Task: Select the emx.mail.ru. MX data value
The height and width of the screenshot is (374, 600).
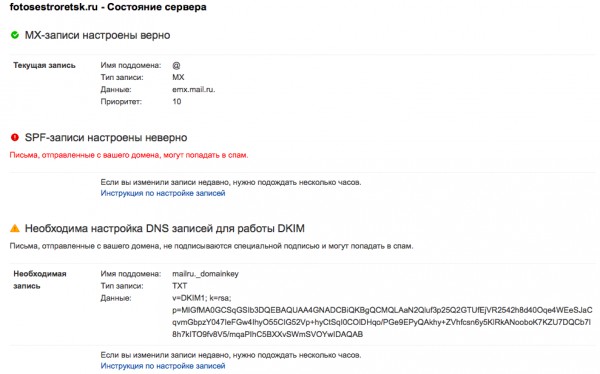Action: (194, 90)
